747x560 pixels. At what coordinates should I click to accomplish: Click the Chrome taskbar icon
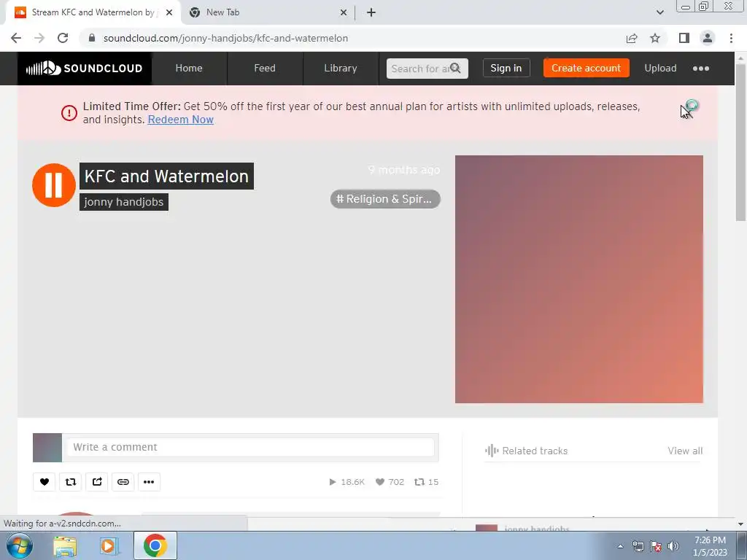click(155, 545)
